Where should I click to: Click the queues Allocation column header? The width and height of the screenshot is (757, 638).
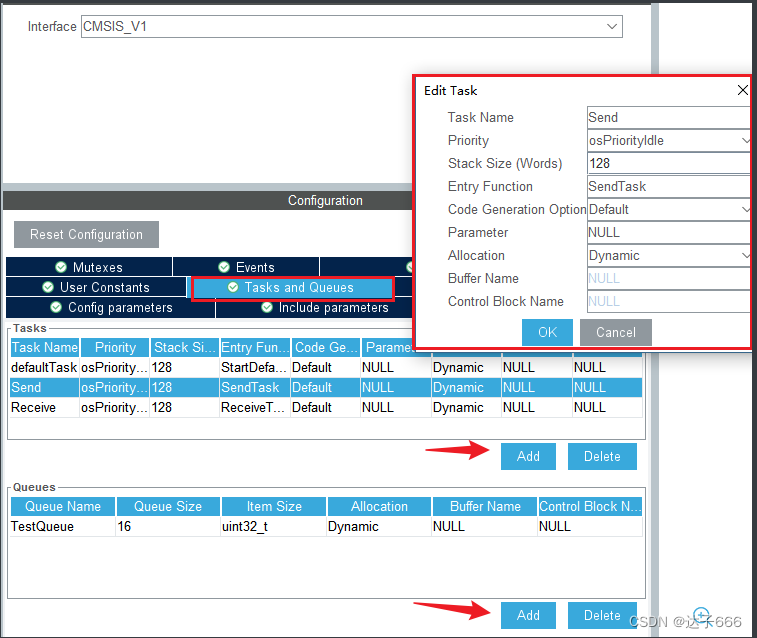379,506
